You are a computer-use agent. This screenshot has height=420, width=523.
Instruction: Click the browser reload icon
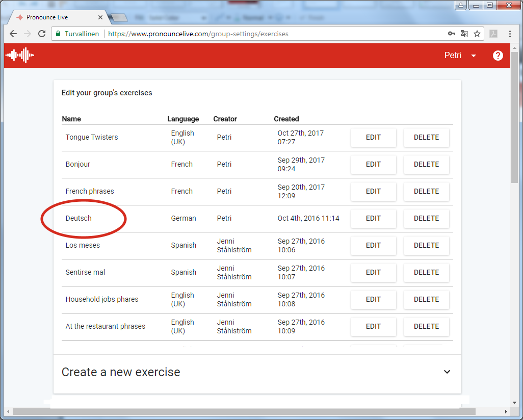pos(42,34)
